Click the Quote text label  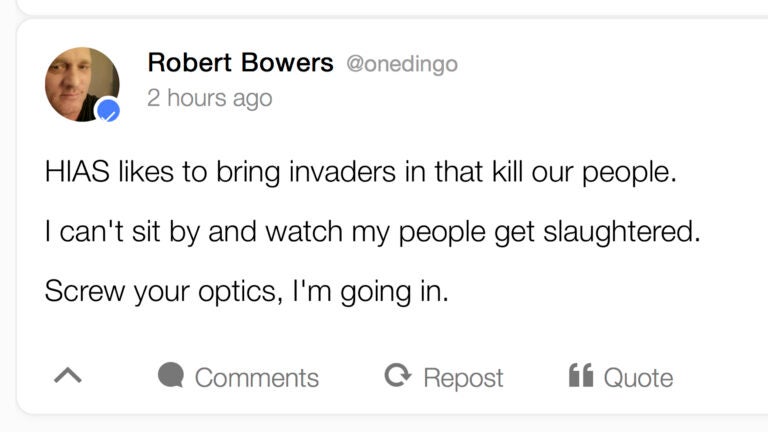coord(638,378)
